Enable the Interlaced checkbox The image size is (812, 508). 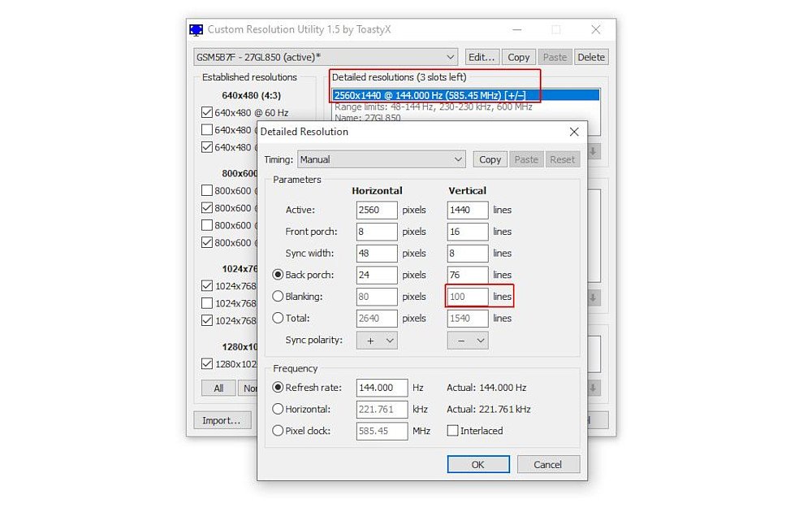point(452,431)
